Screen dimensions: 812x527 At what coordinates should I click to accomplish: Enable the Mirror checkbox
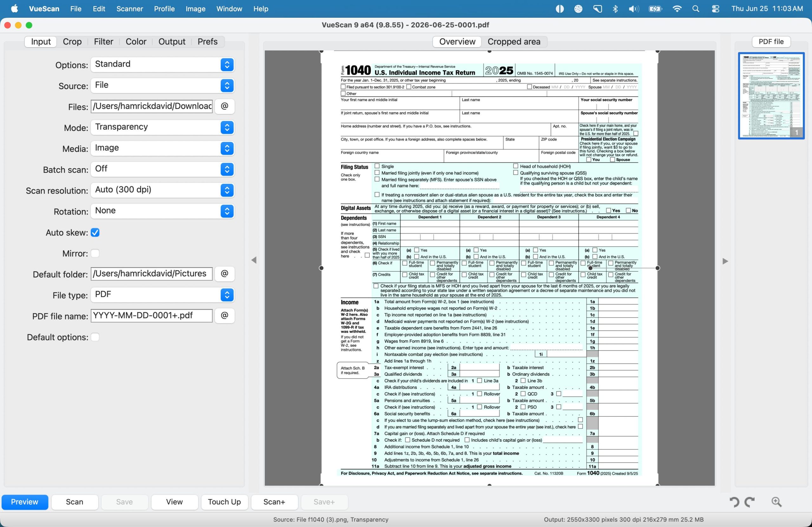95,253
